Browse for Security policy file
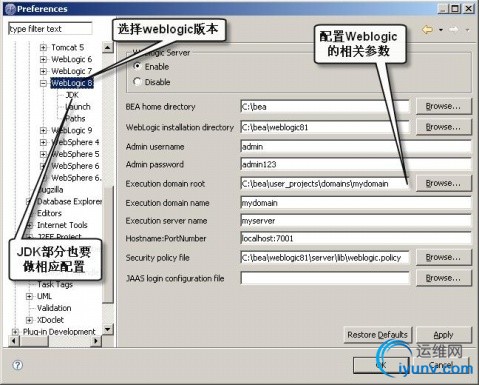 click(444, 257)
